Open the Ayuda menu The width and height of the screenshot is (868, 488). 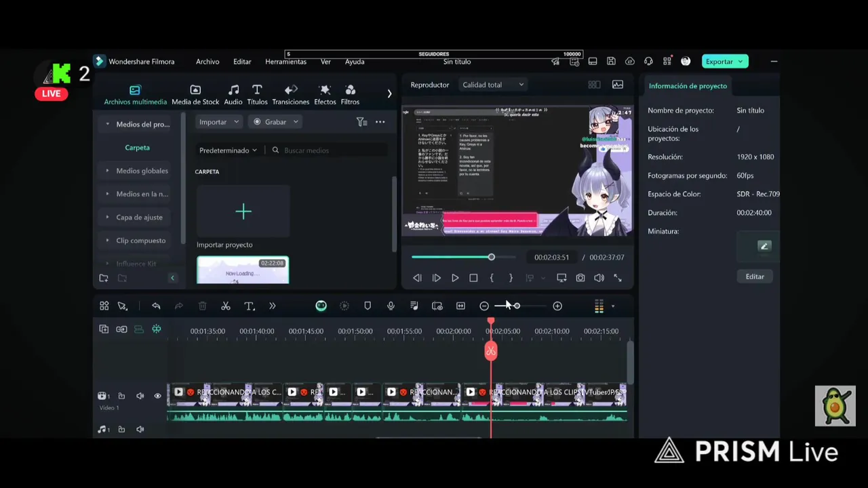[x=355, y=62]
